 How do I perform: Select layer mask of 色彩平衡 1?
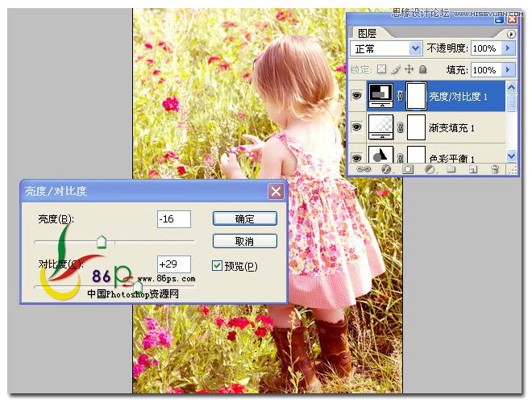point(416,155)
